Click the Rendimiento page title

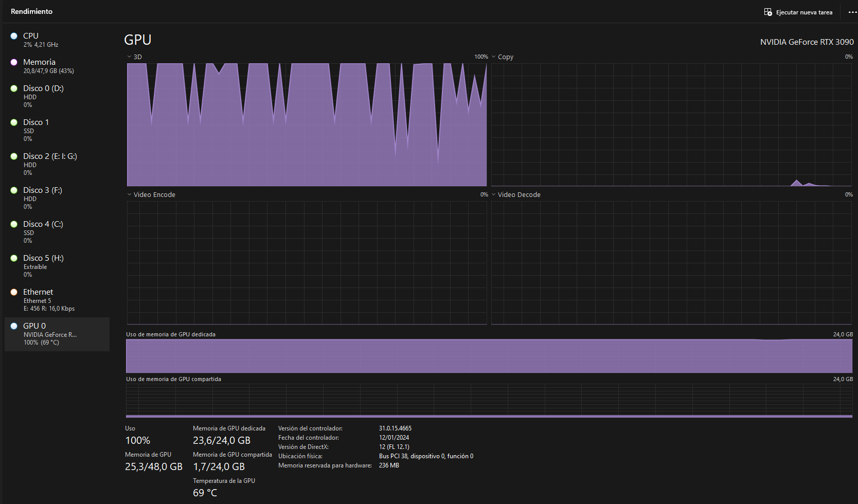click(x=31, y=11)
